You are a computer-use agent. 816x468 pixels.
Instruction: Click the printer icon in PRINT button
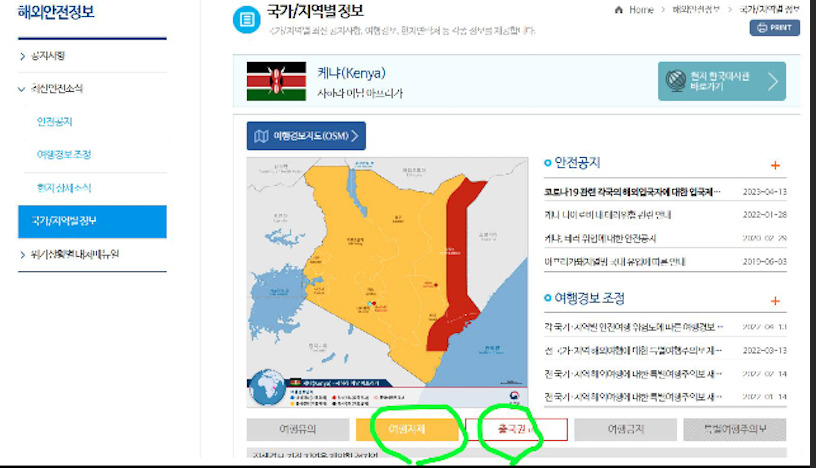pos(762,28)
